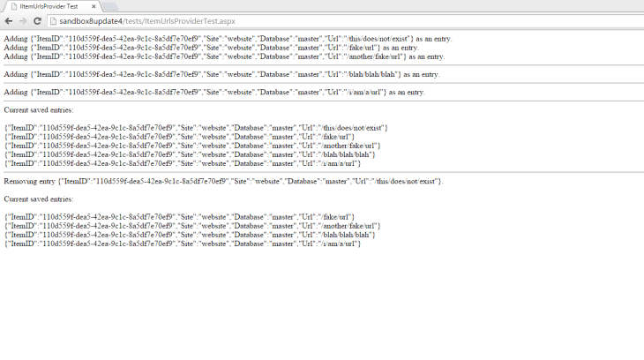Click the browser Forward arrow

coord(23,20)
